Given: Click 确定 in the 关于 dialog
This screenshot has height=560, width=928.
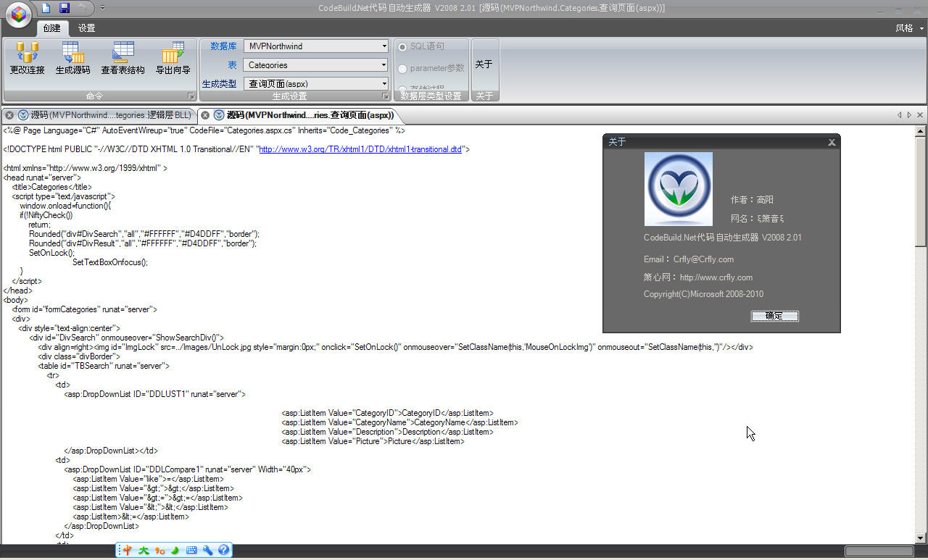Looking at the screenshot, I should click(774, 316).
